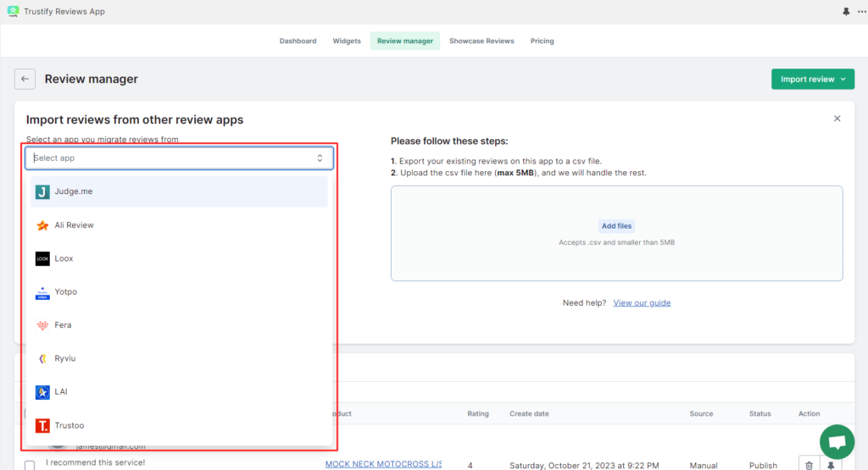
Task: Click the Ali Review star icon
Action: pos(42,225)
